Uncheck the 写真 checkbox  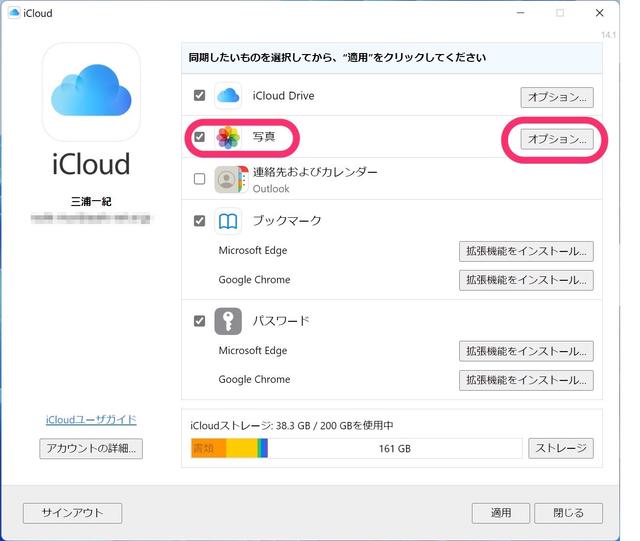[x=200, y=138]
